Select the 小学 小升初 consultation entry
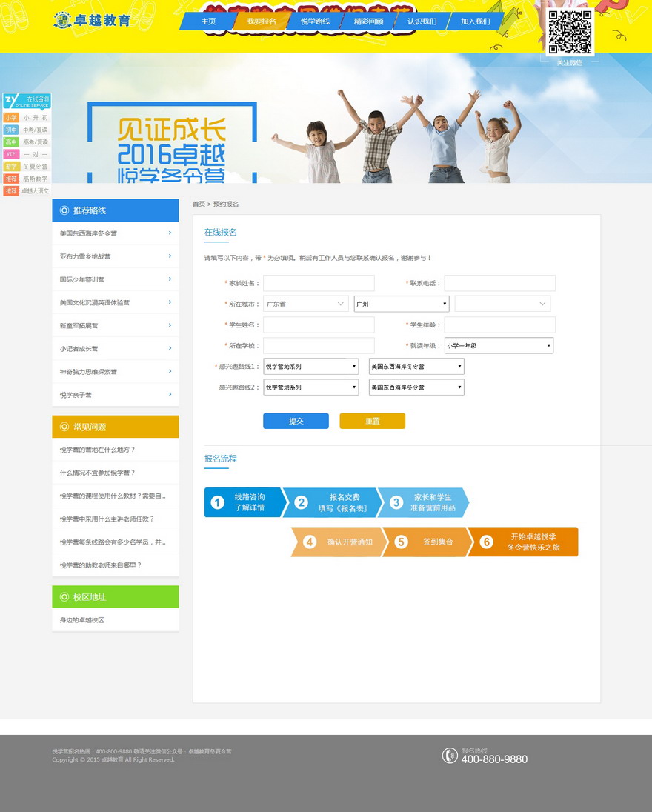652x812 pixels. tap(27, 118)
